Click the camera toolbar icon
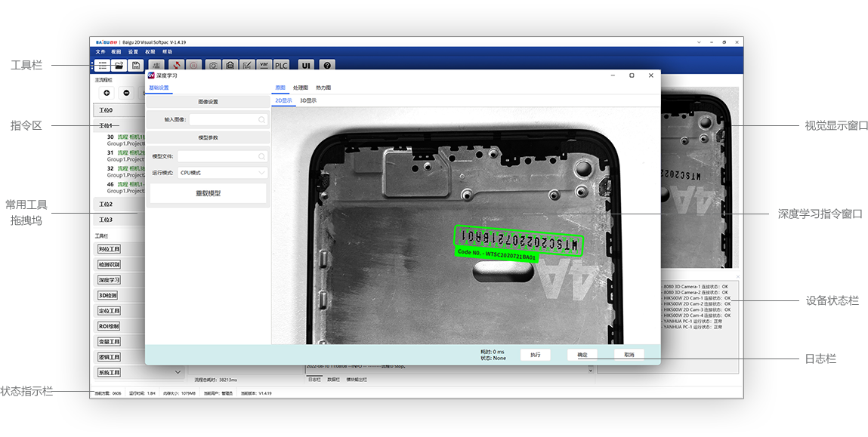This screenshot has width=868, height=437. tap(213, 65)
